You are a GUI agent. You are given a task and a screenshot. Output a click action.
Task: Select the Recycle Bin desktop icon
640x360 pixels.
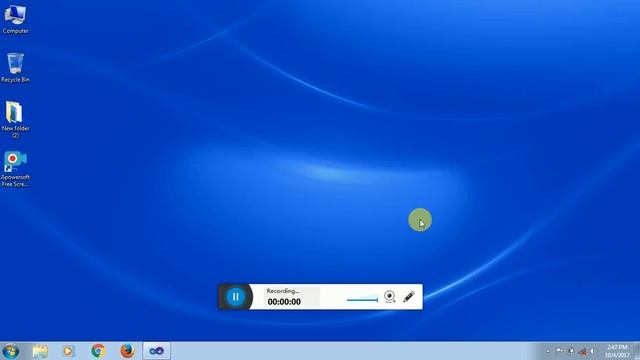[16, 68]
